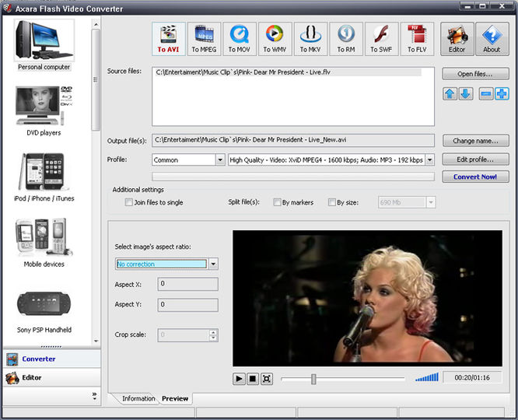Click the Open files... button
Image resolution: width=518 pixels, height=420 pixels.
[x=475, y=74]
